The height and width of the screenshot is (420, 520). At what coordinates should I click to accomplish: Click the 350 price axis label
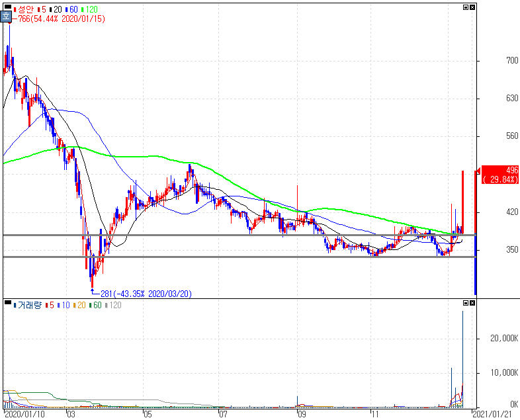point(512,249)
